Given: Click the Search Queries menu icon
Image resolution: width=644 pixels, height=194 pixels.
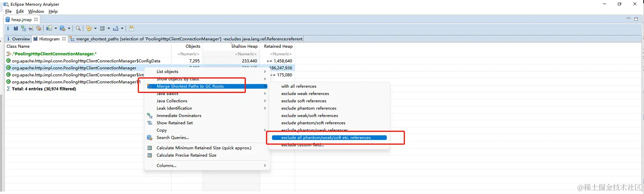Looking at the screenshot, I should (x=150, y=137).
